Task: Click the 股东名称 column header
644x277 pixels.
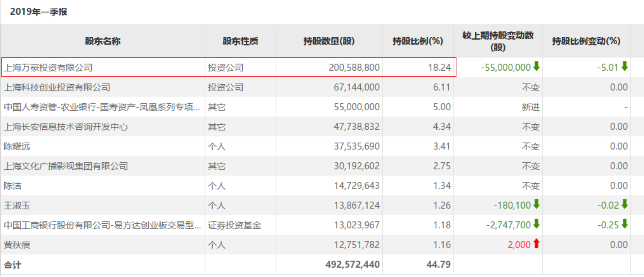Action: coord(103,41)
